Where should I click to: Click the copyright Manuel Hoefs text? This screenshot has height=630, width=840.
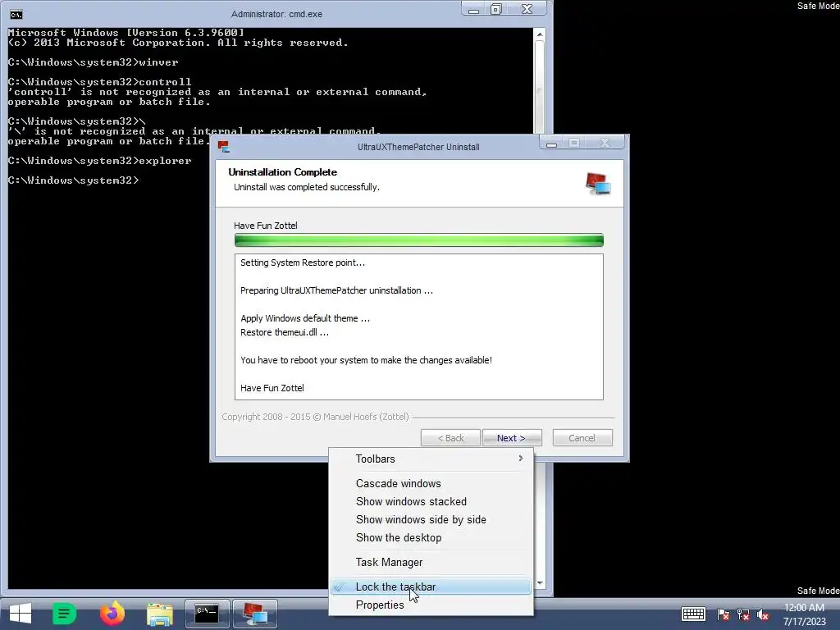315,417
